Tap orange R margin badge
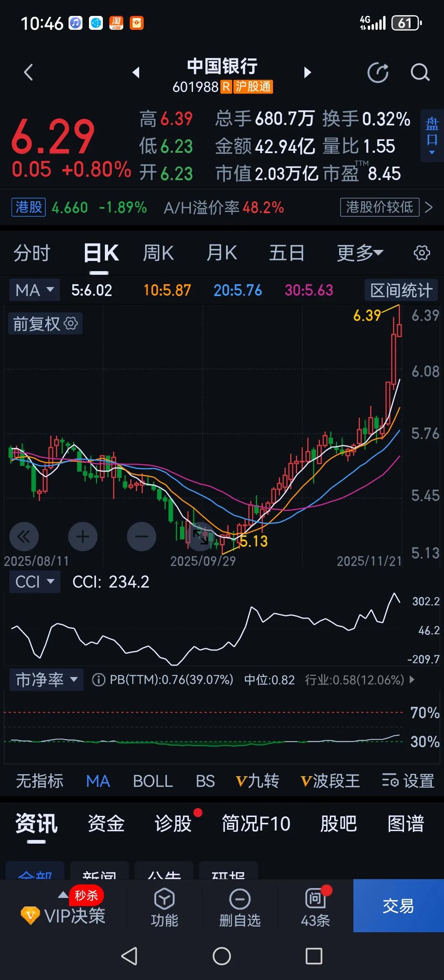Image resolution: width=444 pixels, height=980 pixels. click(226, 87)
